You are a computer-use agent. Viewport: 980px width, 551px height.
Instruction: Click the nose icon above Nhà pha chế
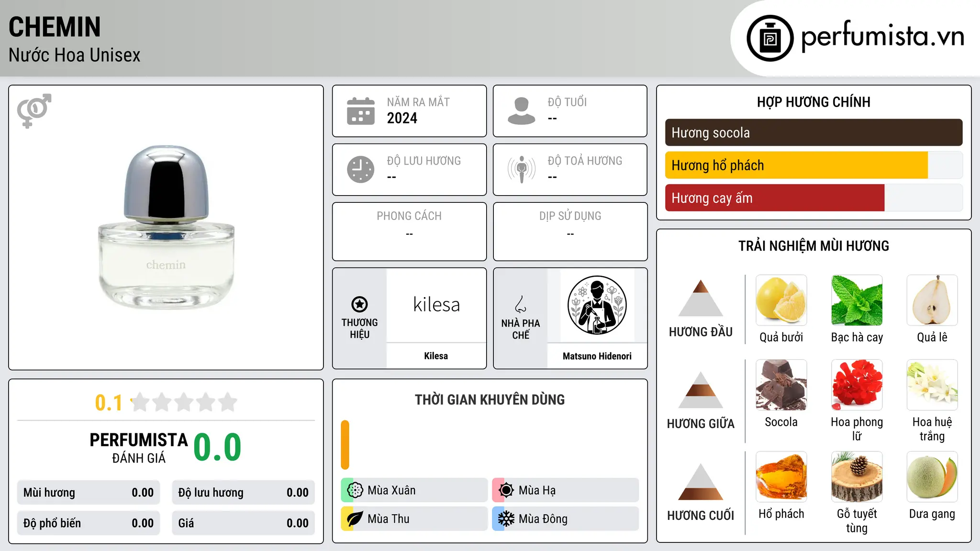coord(521,304)
